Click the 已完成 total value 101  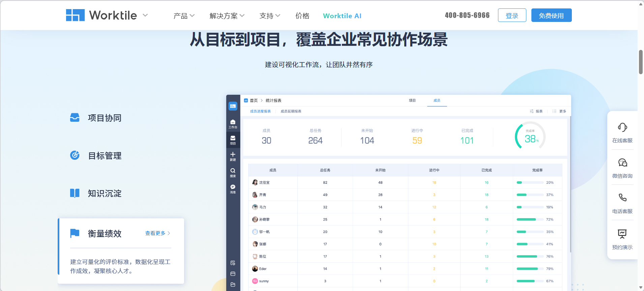point(467,141)
